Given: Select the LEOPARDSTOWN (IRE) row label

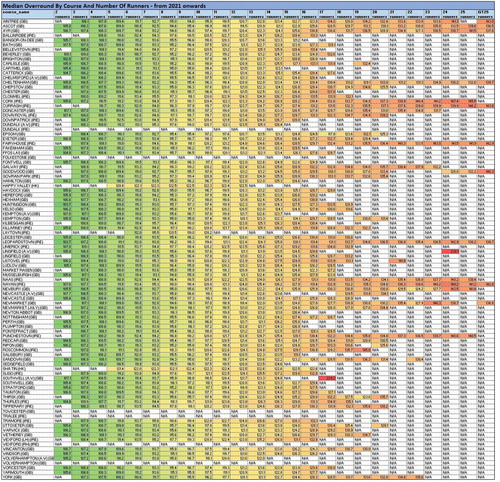Looking at the screenshot, I should (22, 242).
